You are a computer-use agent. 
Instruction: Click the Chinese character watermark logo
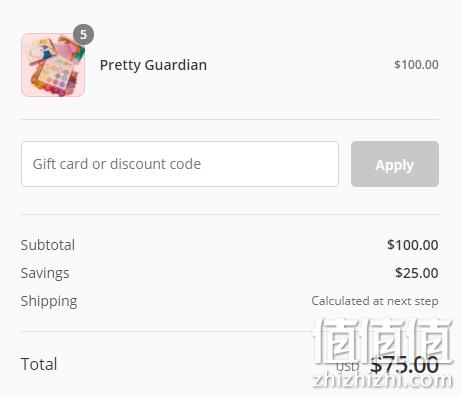tap(382, 341)
